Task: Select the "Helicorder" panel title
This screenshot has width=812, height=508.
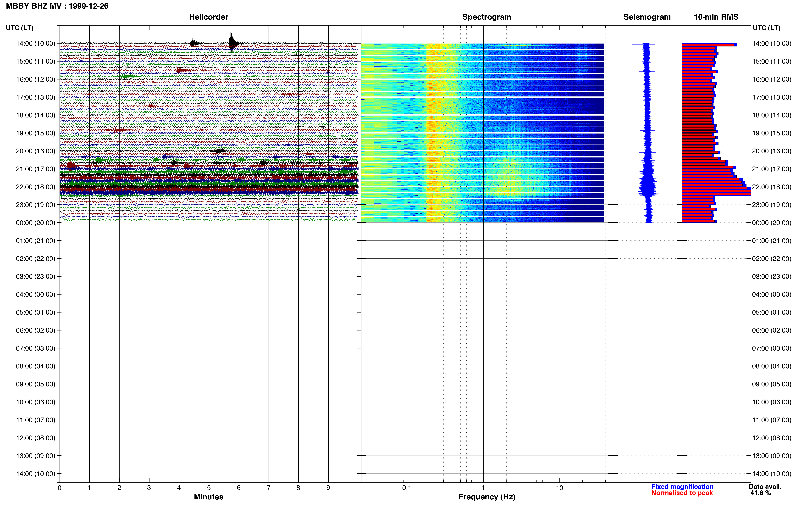Action: point(209,17)
